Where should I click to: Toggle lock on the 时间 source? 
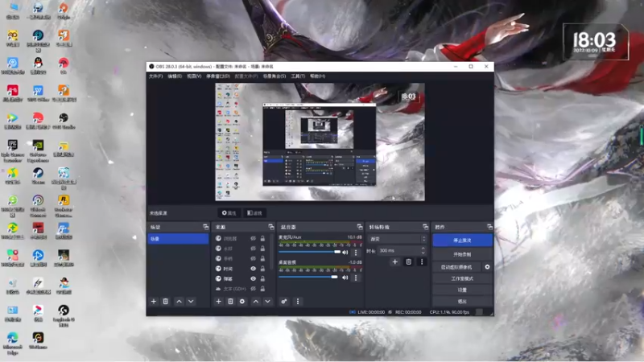[262, 269]
